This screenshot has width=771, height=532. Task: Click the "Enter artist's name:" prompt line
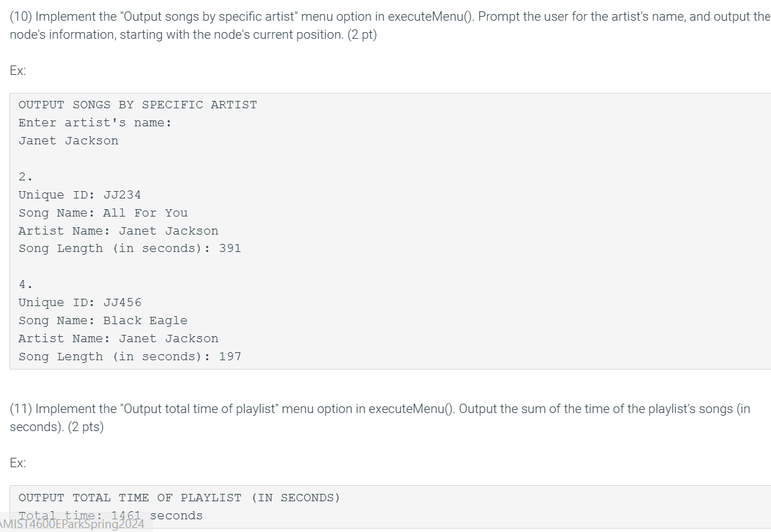click(95, 123)
